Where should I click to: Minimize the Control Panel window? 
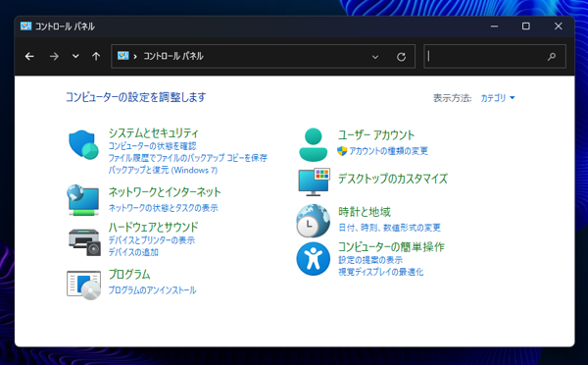click(x=494, y=26)
